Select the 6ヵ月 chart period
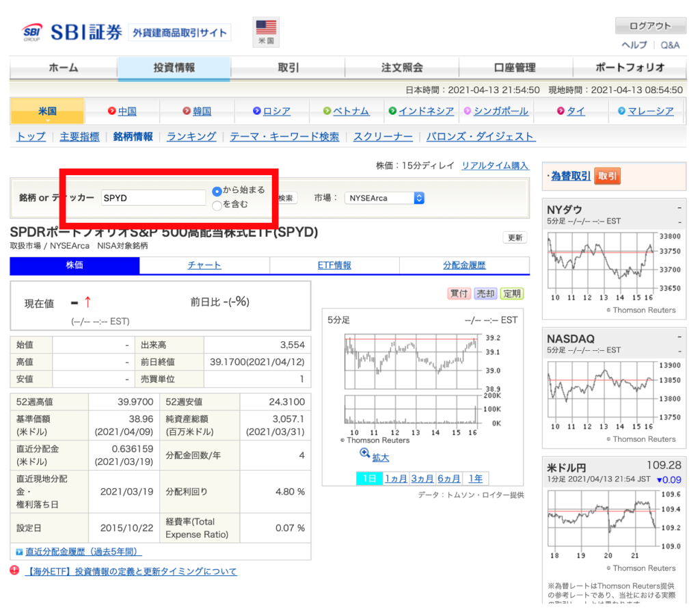Image resolution: width=700 pixels, height=608 pixels. (448, 479)
